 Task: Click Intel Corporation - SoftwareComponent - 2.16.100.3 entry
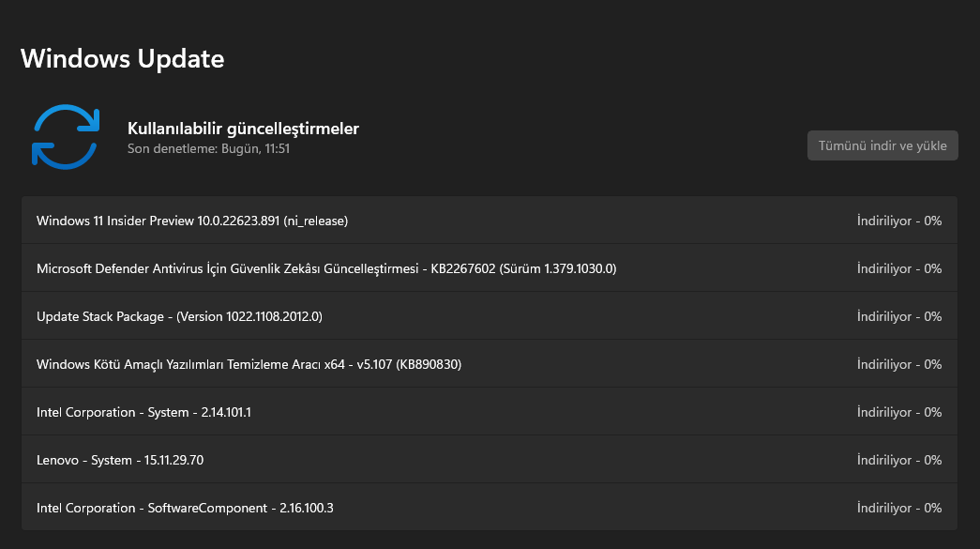pyautogui.click(x=490, y=507)
